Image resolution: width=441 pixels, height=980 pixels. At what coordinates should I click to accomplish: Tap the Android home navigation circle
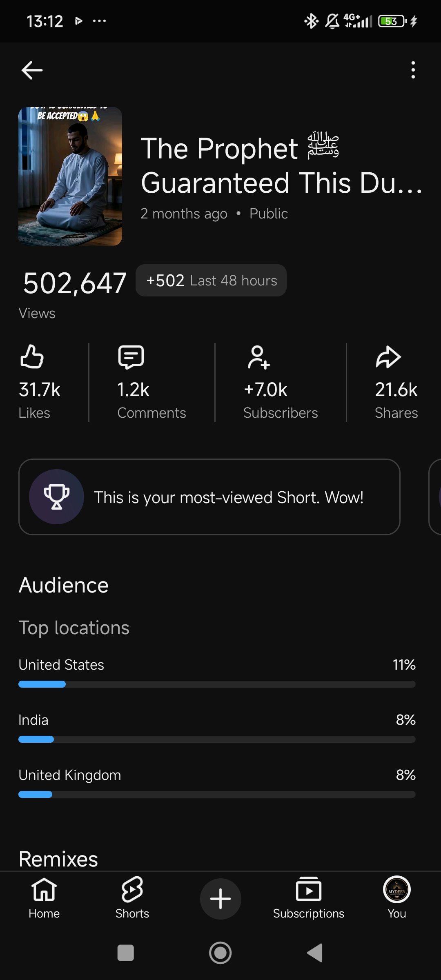coord(220,953)
